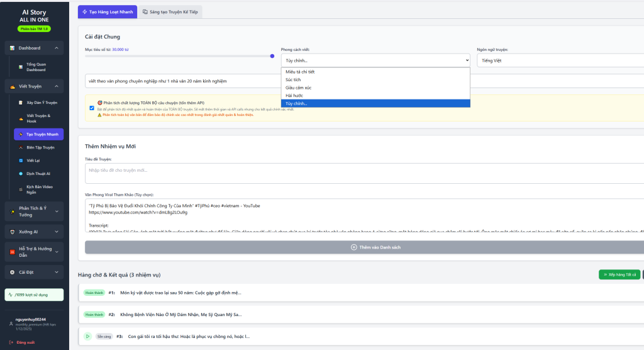This screenshot has width=644, height=350.
Task: Click the Xây Dàn Ý Truyện icon
Action: pos(20,102)
